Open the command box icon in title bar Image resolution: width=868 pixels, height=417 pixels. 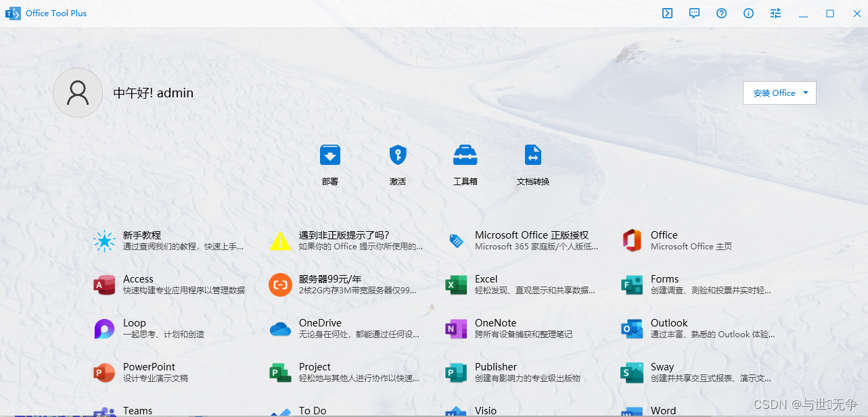click(x=667, y=13)
